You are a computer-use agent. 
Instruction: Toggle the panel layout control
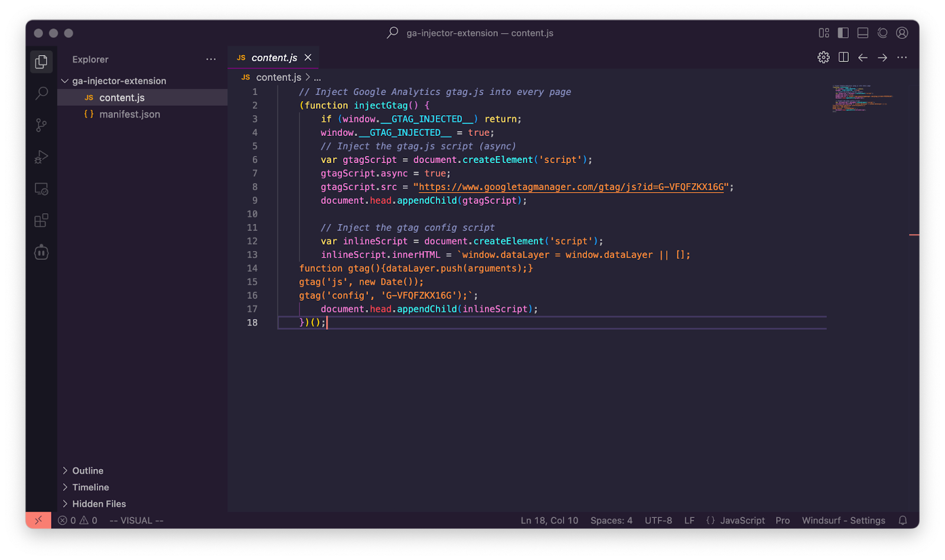click(x=862, y=33)
